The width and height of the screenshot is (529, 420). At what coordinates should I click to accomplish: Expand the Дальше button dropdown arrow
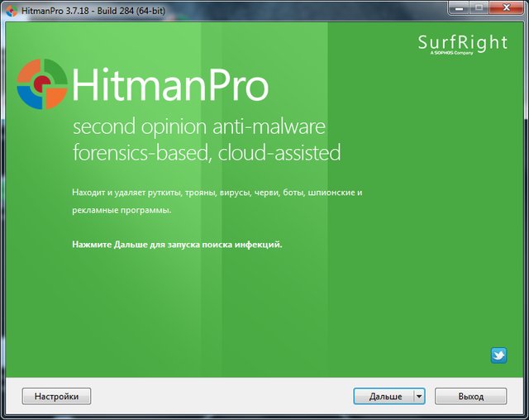(x=419, y=396)
